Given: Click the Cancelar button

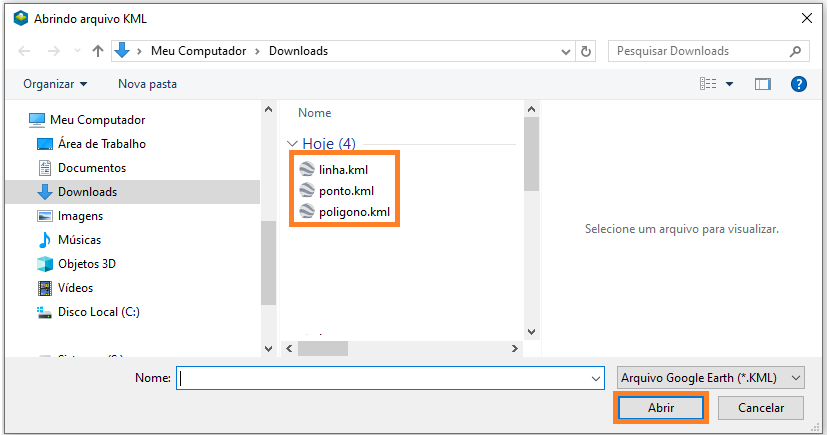Looking at the screenshot, I should coord(761,408).
